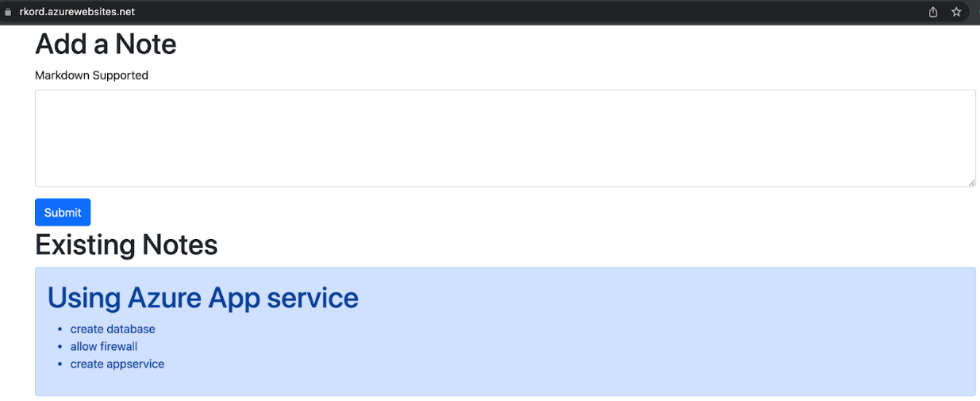Click the allow firewall list item
Viewport: 980px width, 401px height.
(x=104, y=346)
